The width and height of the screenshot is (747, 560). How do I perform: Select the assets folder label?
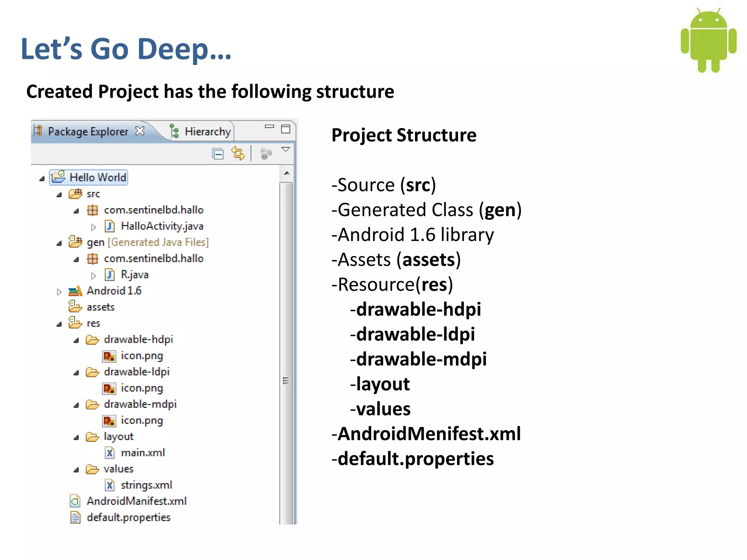coord(101,307)
